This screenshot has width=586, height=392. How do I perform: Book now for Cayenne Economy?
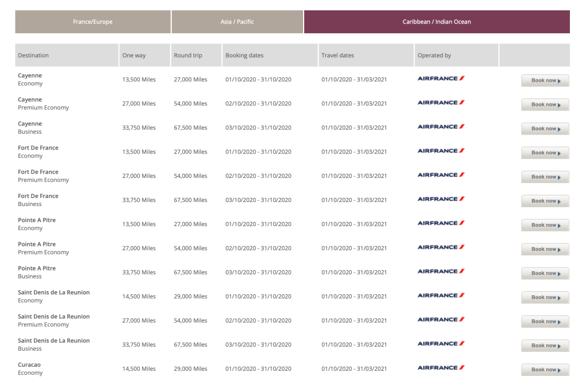545,81
